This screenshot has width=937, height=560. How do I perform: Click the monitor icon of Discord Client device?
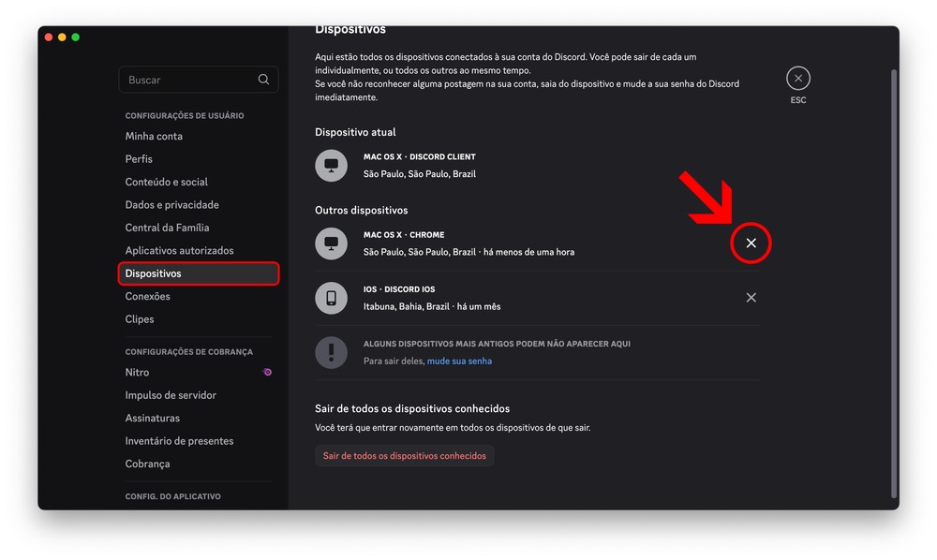coord(331,165)
